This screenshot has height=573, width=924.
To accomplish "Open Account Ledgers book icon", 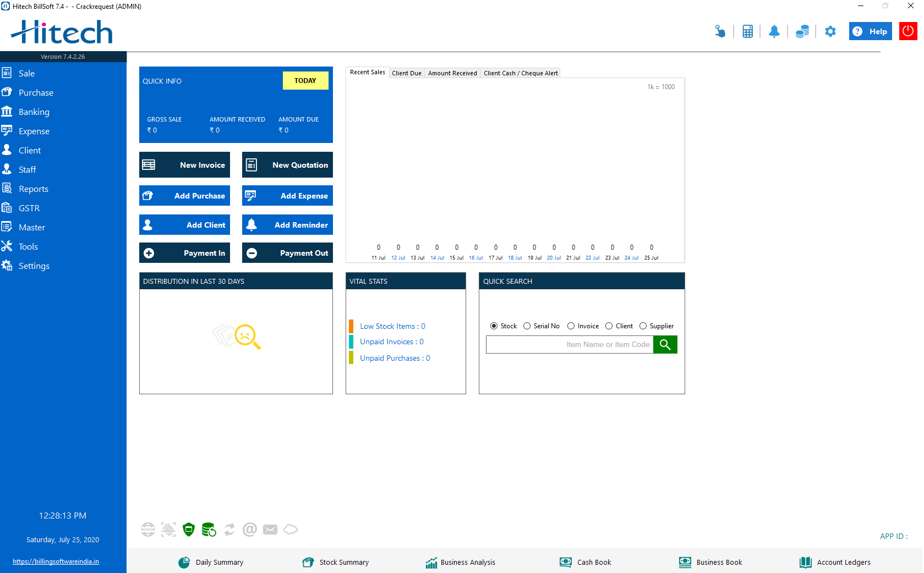I will (806, 563).
